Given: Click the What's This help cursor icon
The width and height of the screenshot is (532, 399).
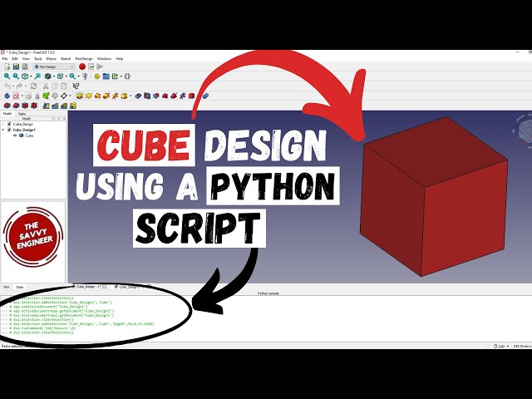Looking at the screenshot, I should coord(76,86).
